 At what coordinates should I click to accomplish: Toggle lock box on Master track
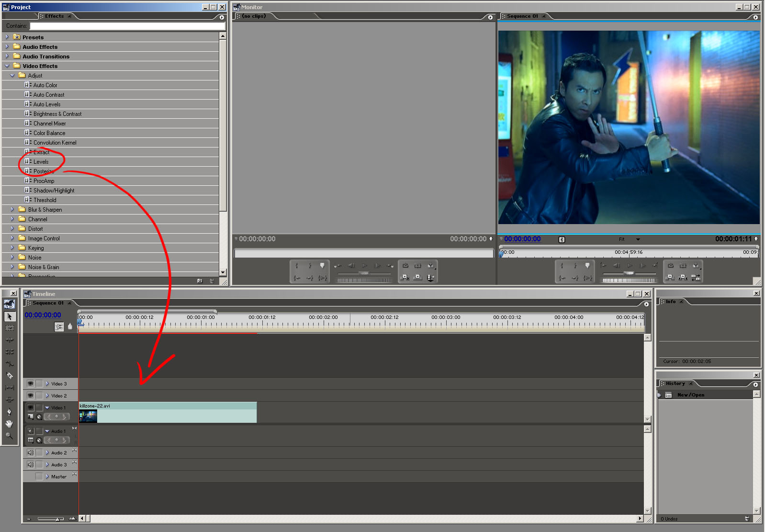pyautogui.click(x=39, y=476)
